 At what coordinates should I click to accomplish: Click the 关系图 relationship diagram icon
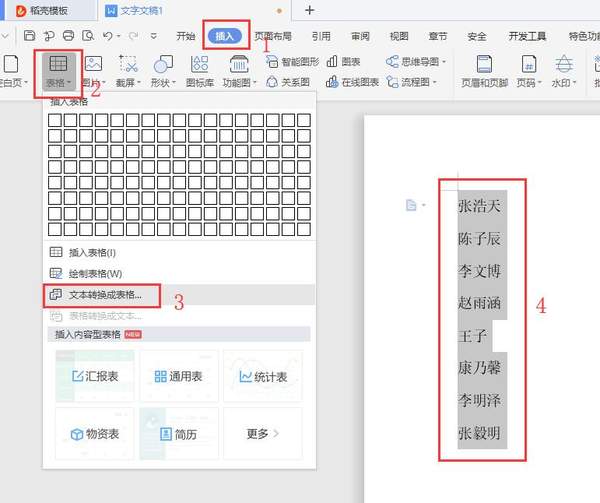coord(288,82)
